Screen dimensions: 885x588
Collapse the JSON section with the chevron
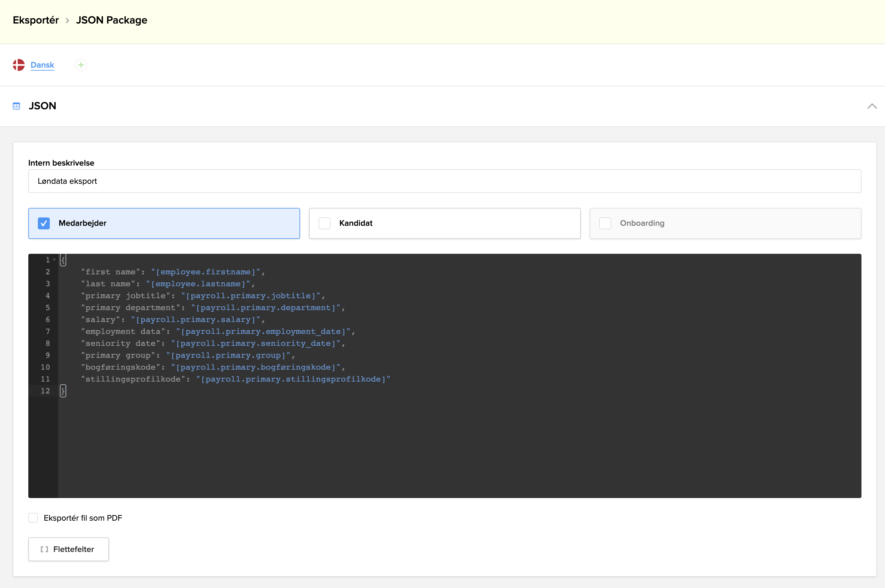872,106
